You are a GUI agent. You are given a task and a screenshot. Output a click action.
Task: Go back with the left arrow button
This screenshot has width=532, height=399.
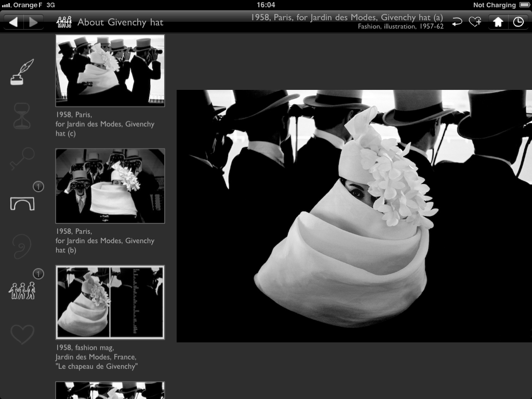13,22
